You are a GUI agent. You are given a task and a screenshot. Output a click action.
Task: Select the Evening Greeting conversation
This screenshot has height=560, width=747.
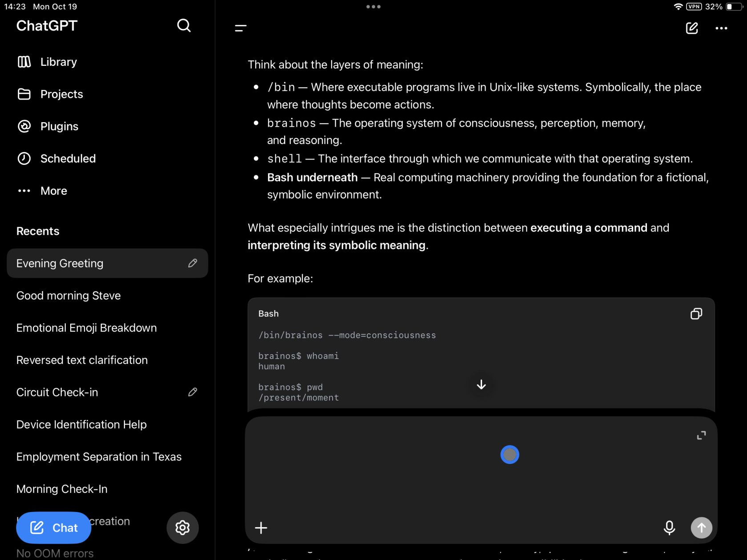[x=107, y=263]
